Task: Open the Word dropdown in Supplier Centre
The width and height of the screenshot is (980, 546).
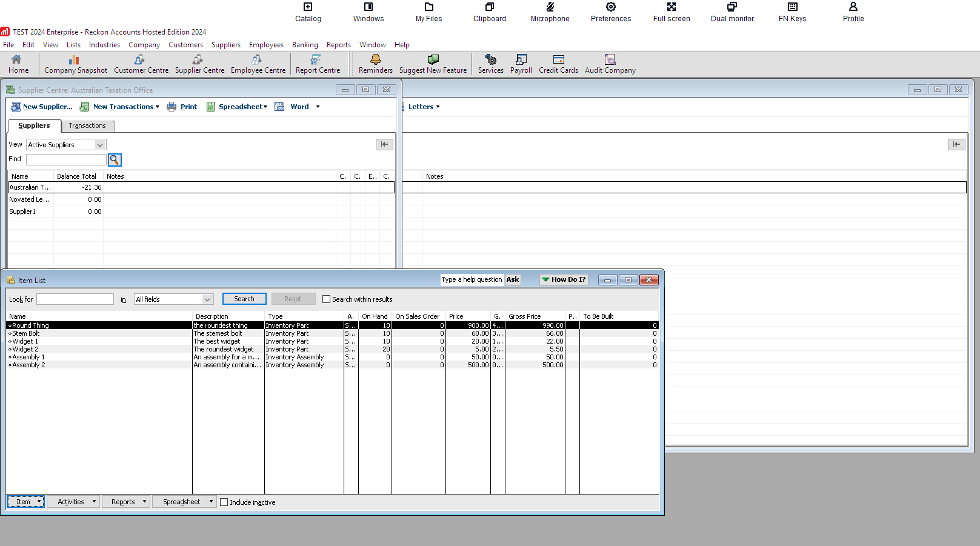Action: [x=298, y=107]
